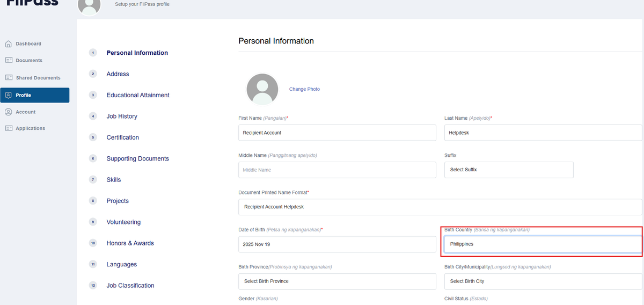Click the Document Printed Name Format field
Image resolution: width=644 pixels, height=305 pixels.
tap(440, 207)
